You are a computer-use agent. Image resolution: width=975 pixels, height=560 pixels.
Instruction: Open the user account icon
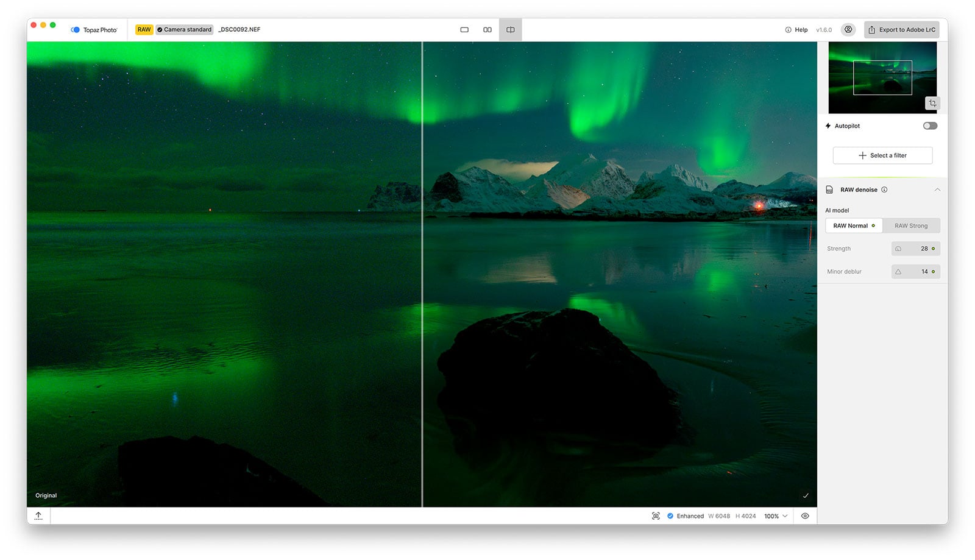point(848,29)
